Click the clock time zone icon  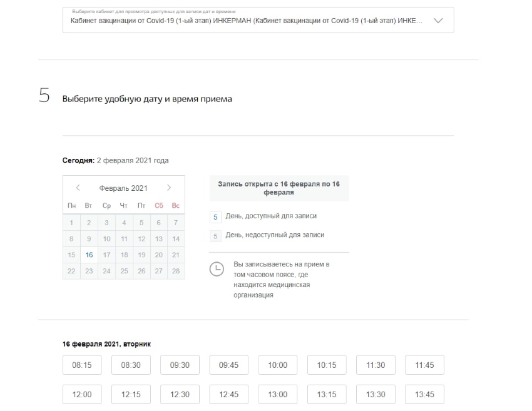(216, 268)
